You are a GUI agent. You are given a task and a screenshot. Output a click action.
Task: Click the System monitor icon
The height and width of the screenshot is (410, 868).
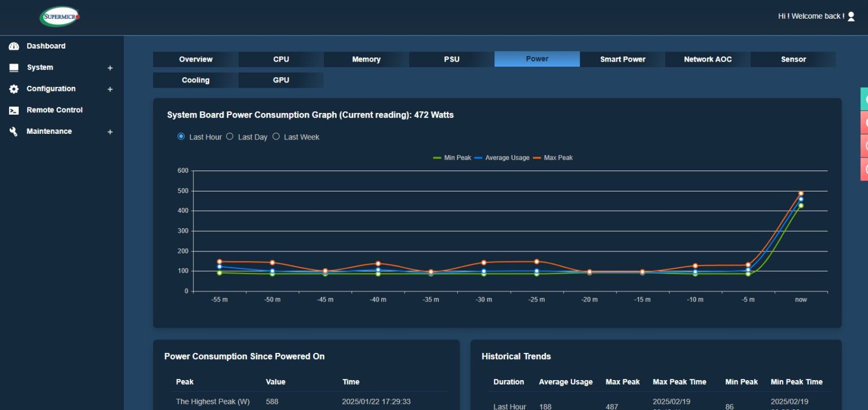(14, 68)
